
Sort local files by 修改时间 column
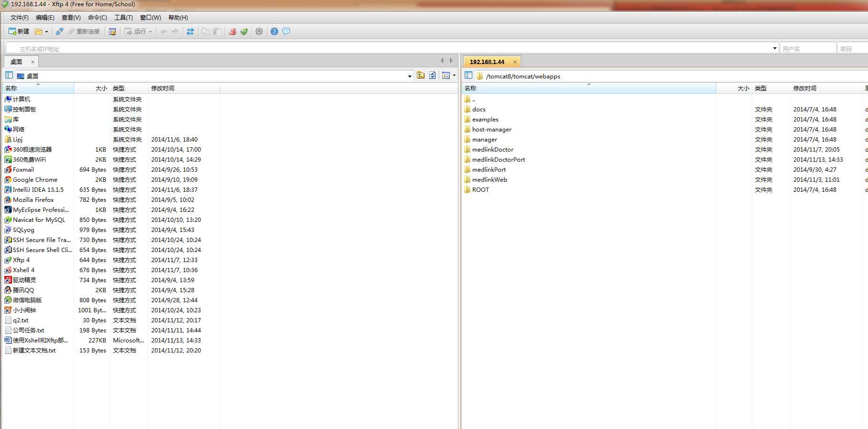click(x=184, y=88)
